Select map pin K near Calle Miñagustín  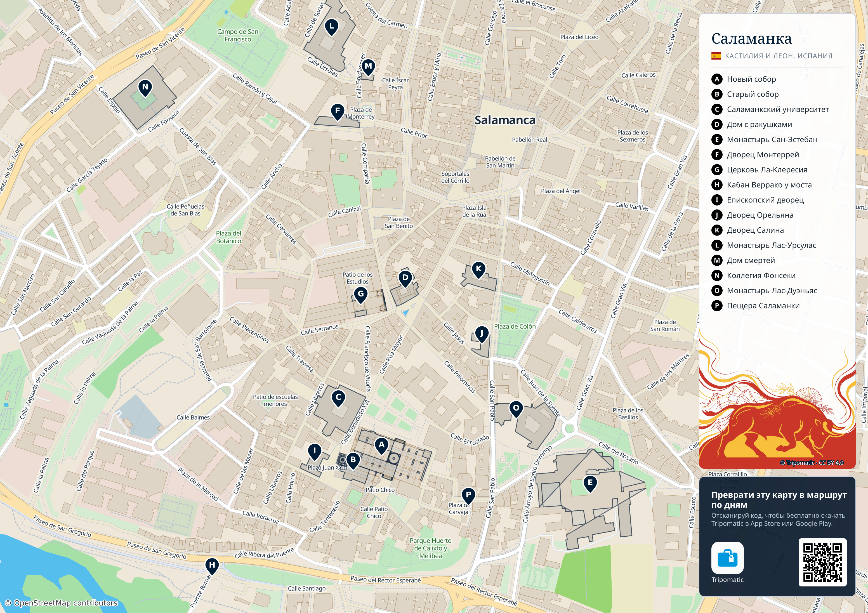pyautogui.click(x=479, y=270)
